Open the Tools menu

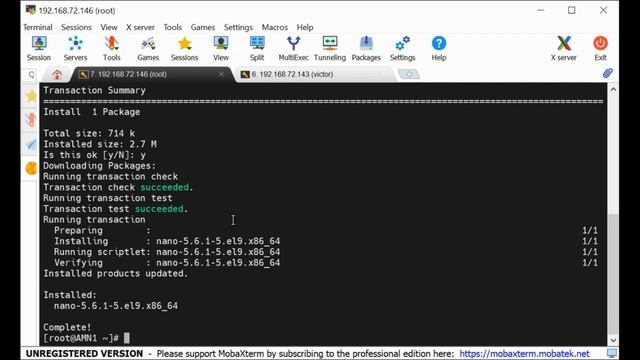point(173,27)
